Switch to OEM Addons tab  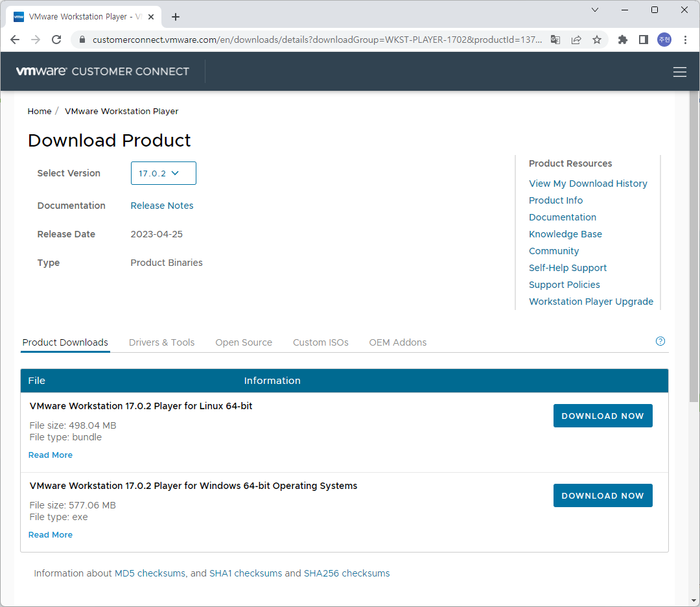398,342
